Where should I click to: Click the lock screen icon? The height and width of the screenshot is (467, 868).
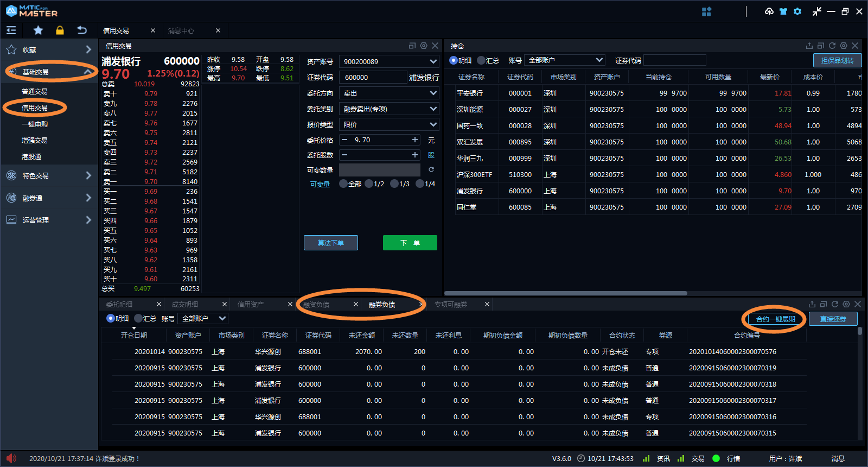(60, 30)
